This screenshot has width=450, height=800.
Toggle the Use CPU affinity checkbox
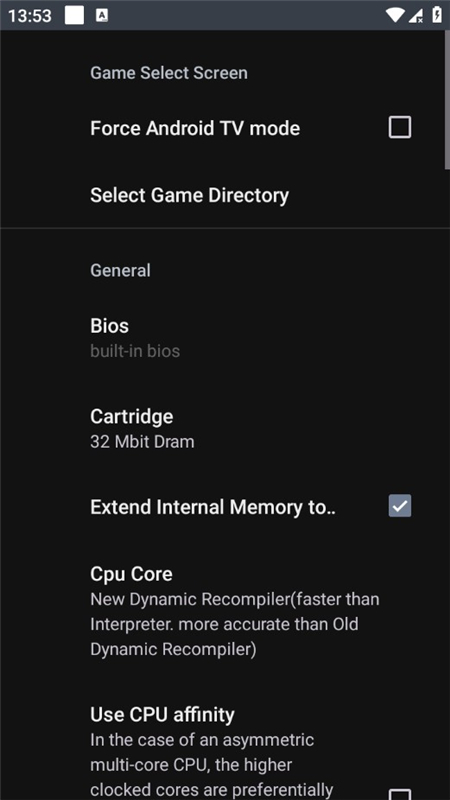[399, 794]
